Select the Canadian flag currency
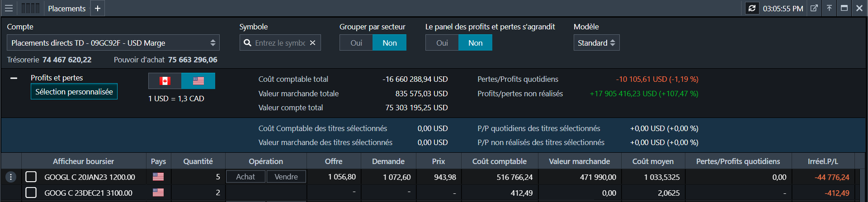Screen dimensions: 868x202 click(165, 81)
